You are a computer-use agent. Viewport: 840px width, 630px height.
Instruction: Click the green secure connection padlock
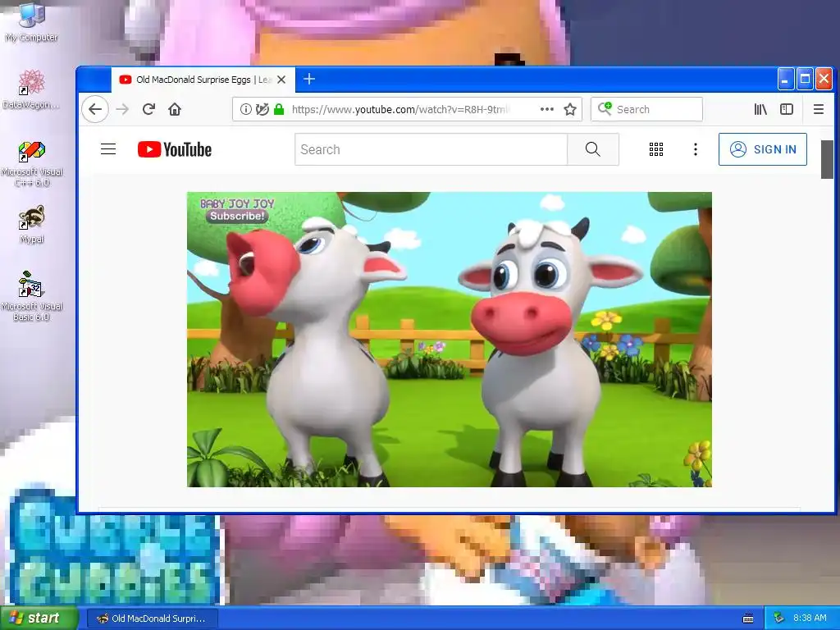click(x=279, y=109)
